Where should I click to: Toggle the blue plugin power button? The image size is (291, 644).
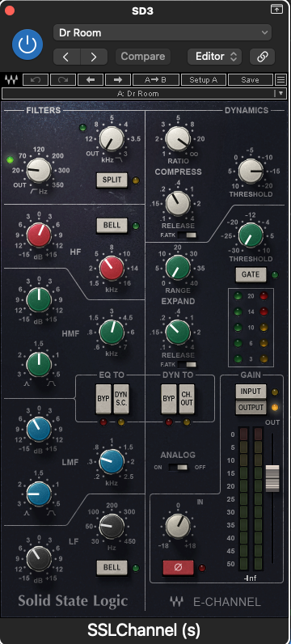[27, 44]
